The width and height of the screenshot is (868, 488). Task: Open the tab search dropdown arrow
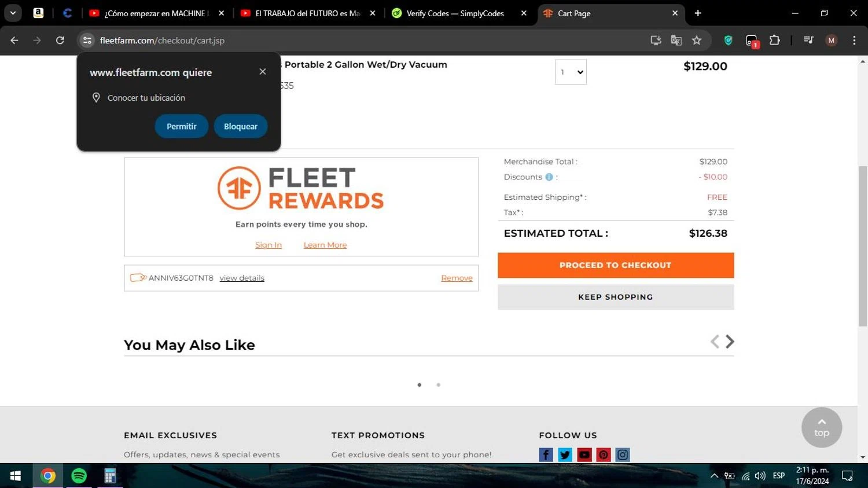coord(13,13)
